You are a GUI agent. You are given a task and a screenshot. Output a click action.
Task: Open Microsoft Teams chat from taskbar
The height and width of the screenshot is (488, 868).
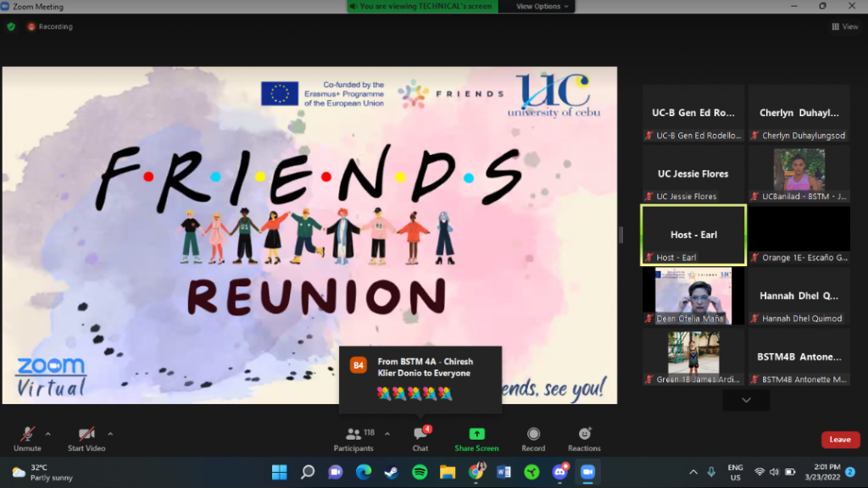click(x=336, y=472)
